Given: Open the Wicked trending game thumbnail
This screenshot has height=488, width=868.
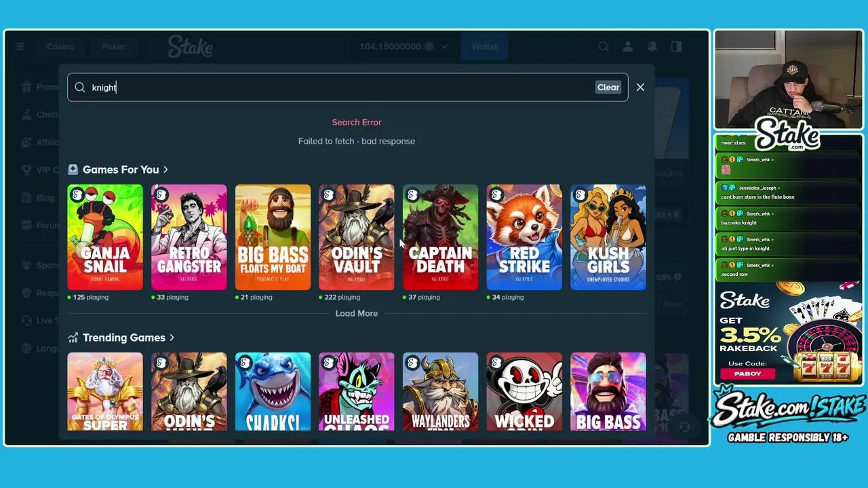Looking at the screenshot, I should (x=524, y=392).
